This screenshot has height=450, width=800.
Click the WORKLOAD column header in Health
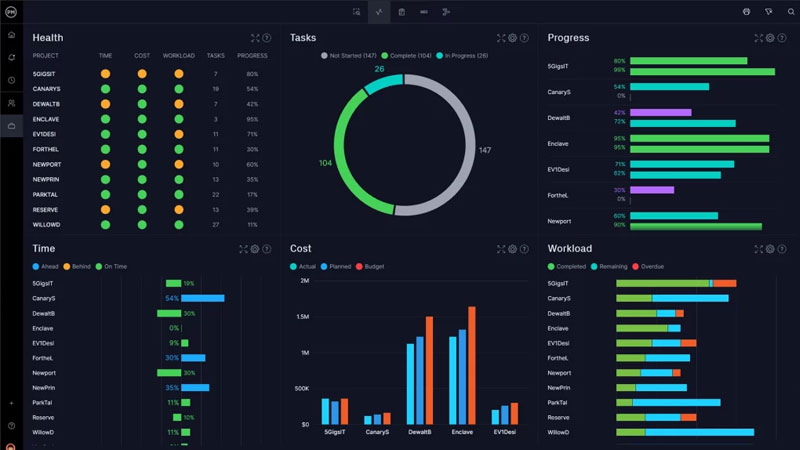tap(178, 56)
